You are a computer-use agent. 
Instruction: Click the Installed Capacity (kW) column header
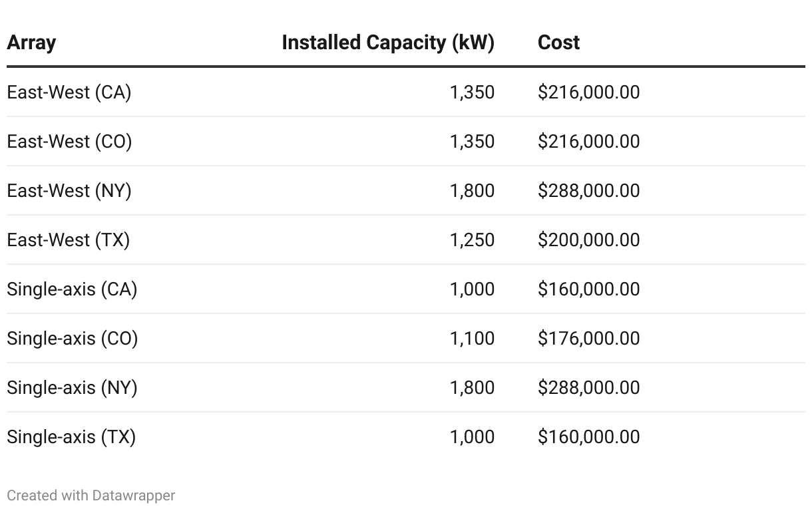[388, 43]
